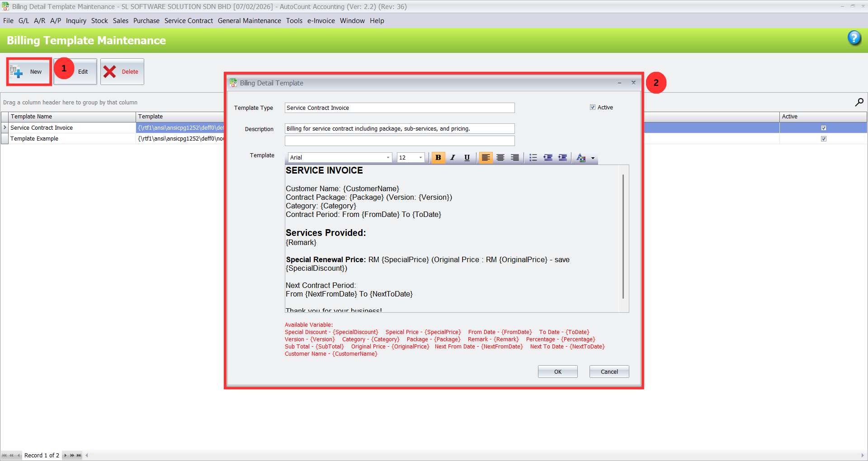Open the e-Invoice menu

pos(321,21)
